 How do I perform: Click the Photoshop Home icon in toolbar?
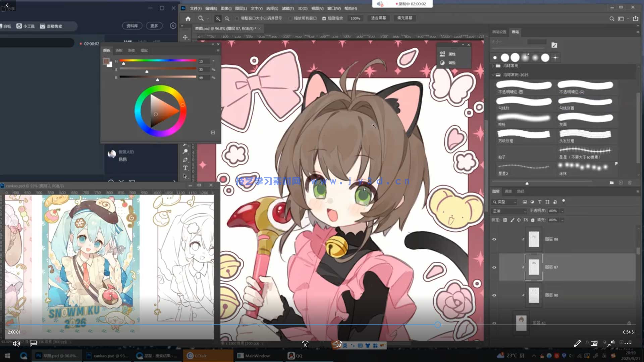187,19
